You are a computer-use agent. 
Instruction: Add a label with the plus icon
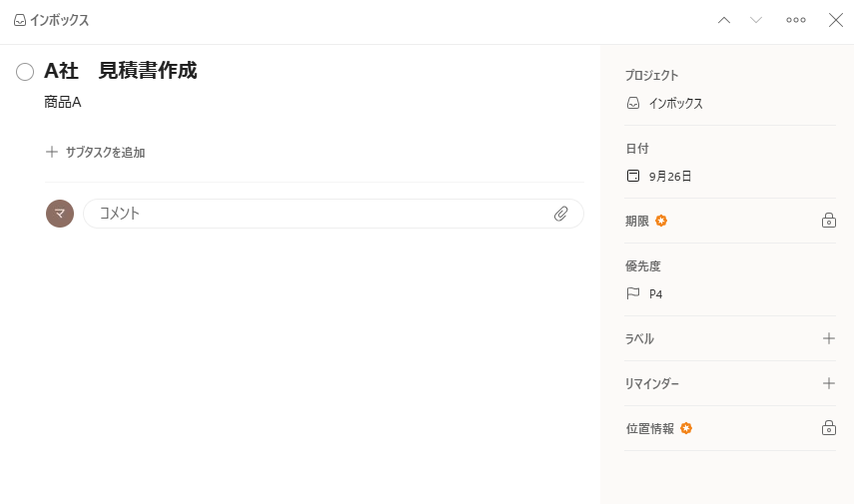828,338
